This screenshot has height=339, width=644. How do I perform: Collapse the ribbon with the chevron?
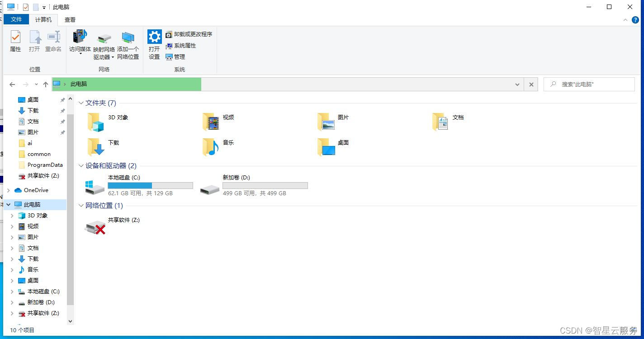point(625,20)
